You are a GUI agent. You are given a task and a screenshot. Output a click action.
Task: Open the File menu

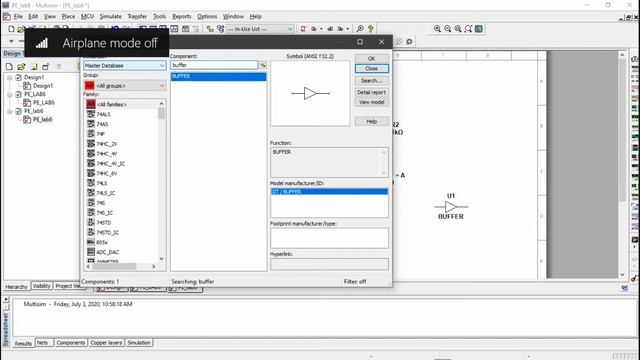click(x=18, y=16)
